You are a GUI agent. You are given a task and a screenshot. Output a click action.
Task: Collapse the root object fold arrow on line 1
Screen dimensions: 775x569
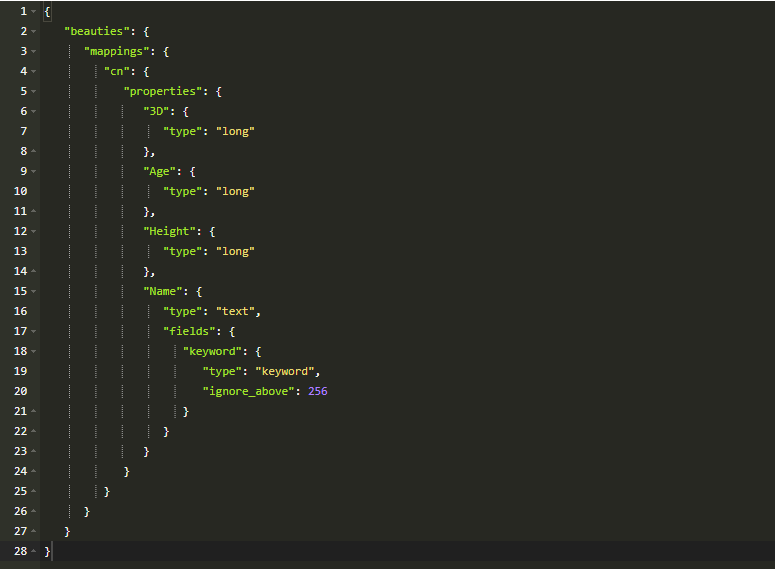pyautogui.click(x=34, y=11)
